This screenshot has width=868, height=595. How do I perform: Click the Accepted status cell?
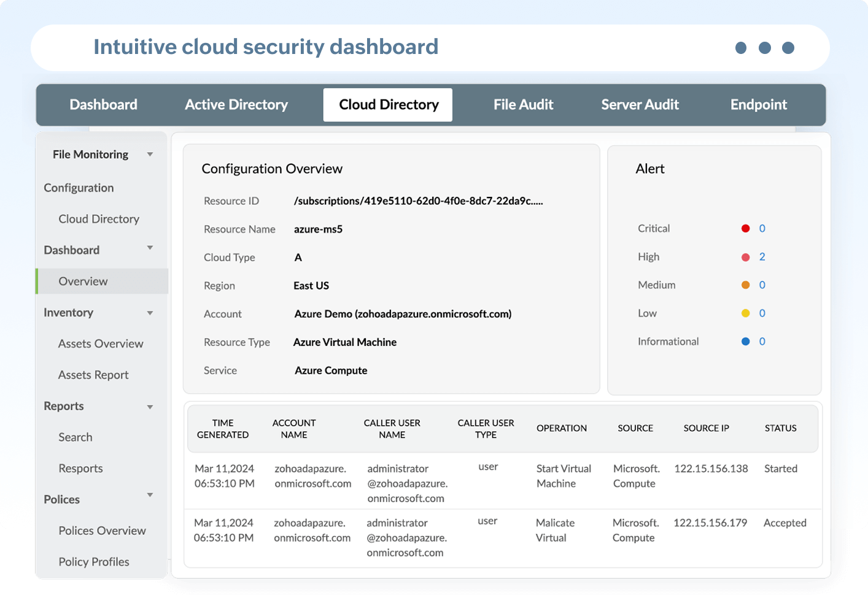[x=785, y=523]
